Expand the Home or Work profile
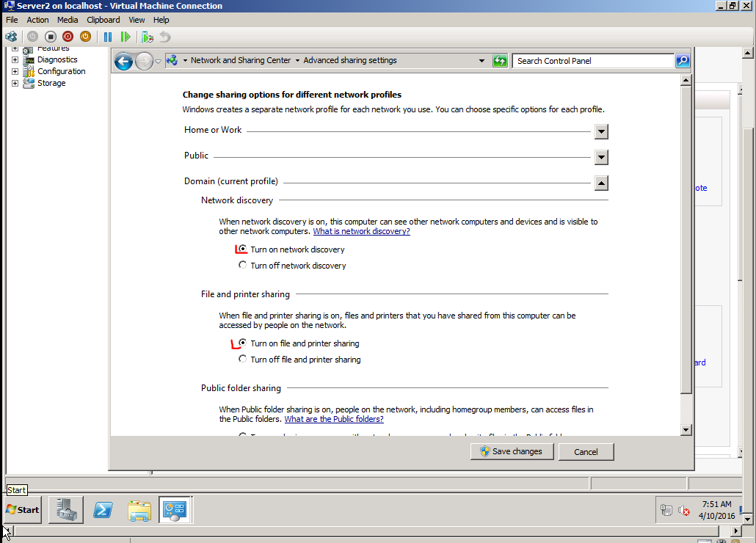This screenshot has height=543, width=756. click(x=601, y=131)
